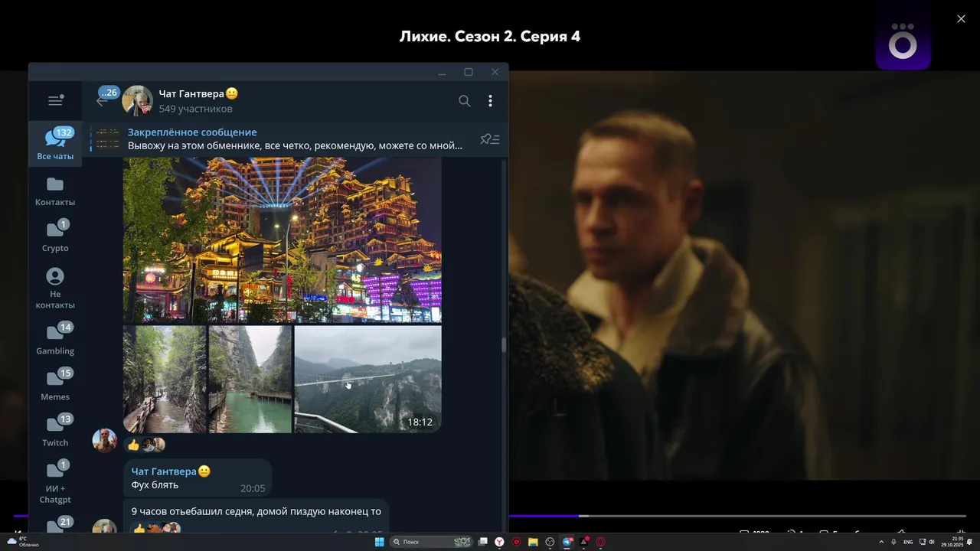Open the weather widget on the taskbar
The width and height of the screenshot is (980, 551).
(23, 542)
